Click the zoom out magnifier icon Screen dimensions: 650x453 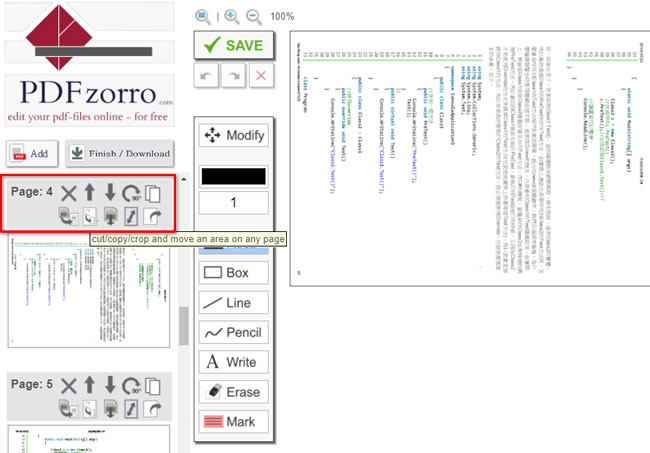pos(253,17)
